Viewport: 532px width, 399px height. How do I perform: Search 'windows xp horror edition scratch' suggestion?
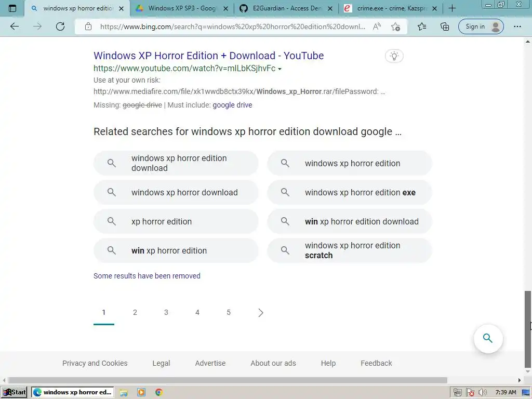click(x=350, y=251)
